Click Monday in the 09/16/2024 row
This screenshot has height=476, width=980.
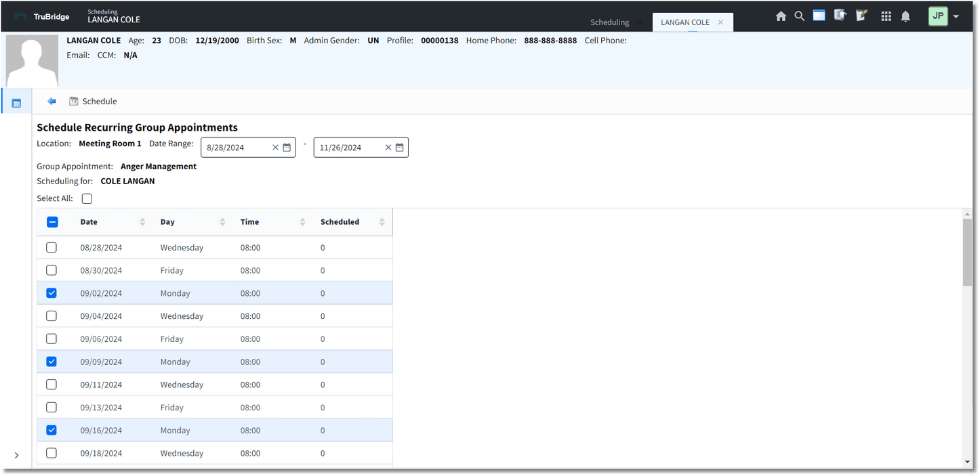point(175,430)
